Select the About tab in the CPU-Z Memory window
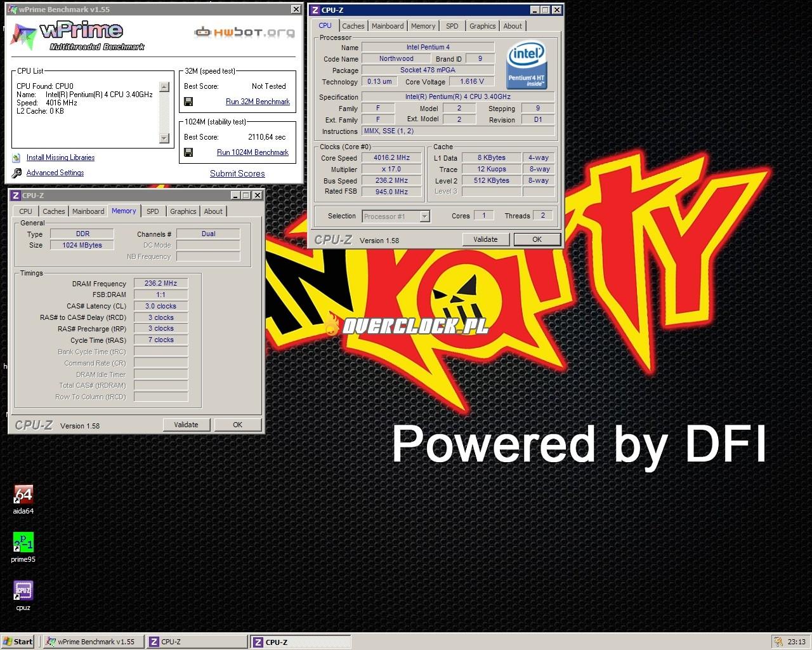Screen dimensions: 812x650 (x=213, y=211)
